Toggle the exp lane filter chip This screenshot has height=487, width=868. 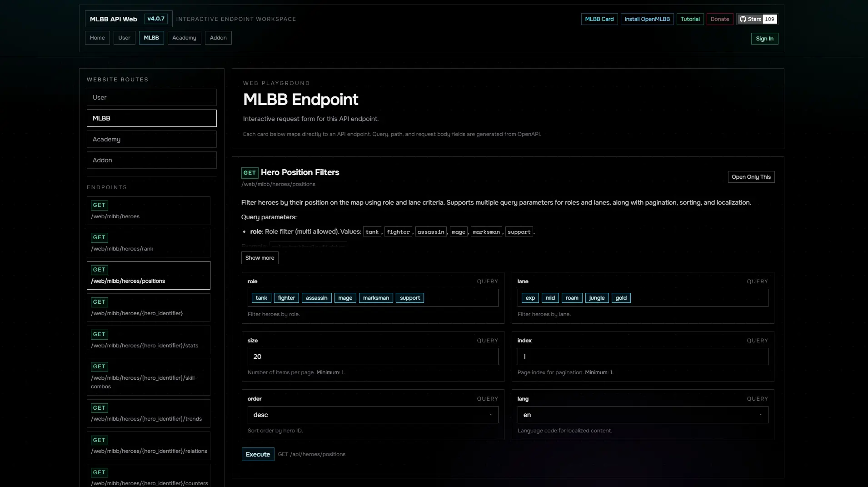coord(530,298)
